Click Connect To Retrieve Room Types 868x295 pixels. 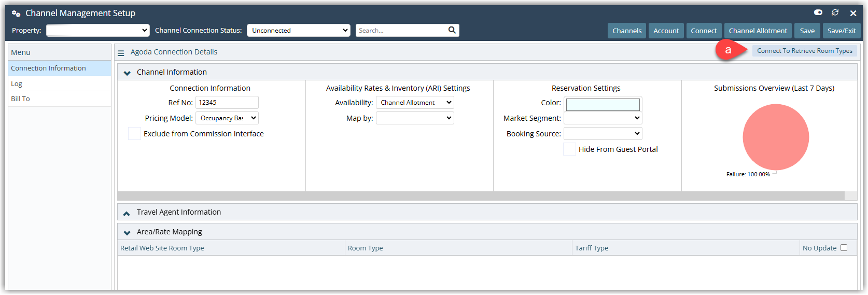805,51
